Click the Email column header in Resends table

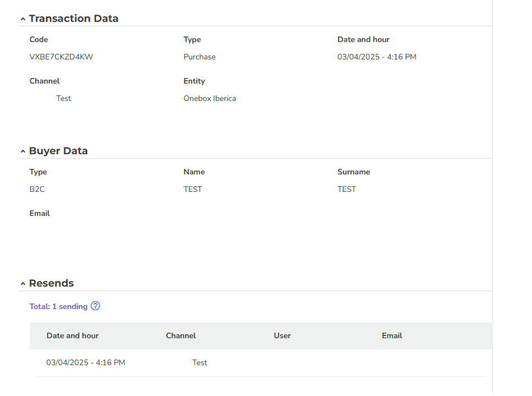392,335
